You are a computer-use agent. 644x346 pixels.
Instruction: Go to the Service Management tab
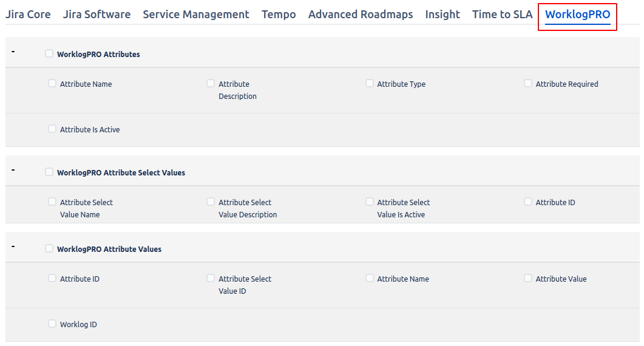tap(196, 15)
